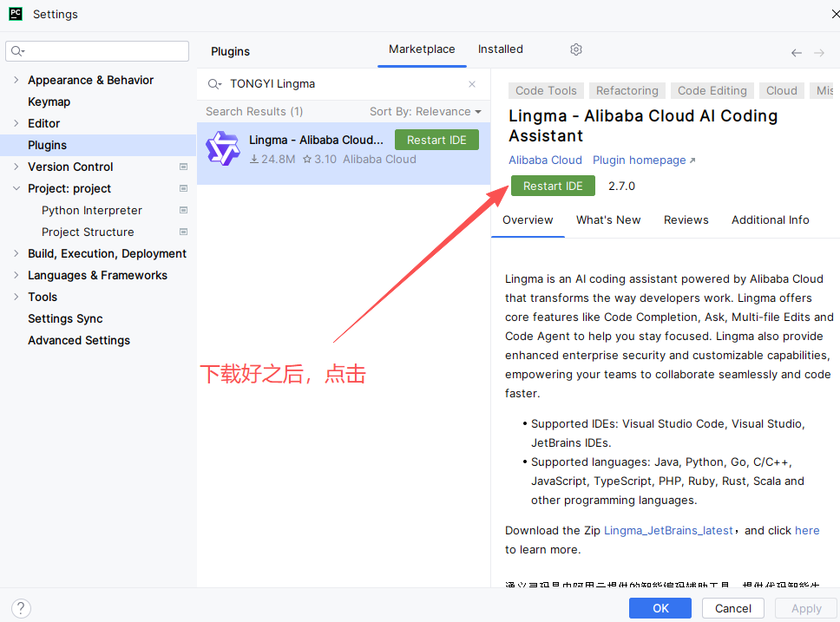Clear the plugin search field text

tap(472, 84)
